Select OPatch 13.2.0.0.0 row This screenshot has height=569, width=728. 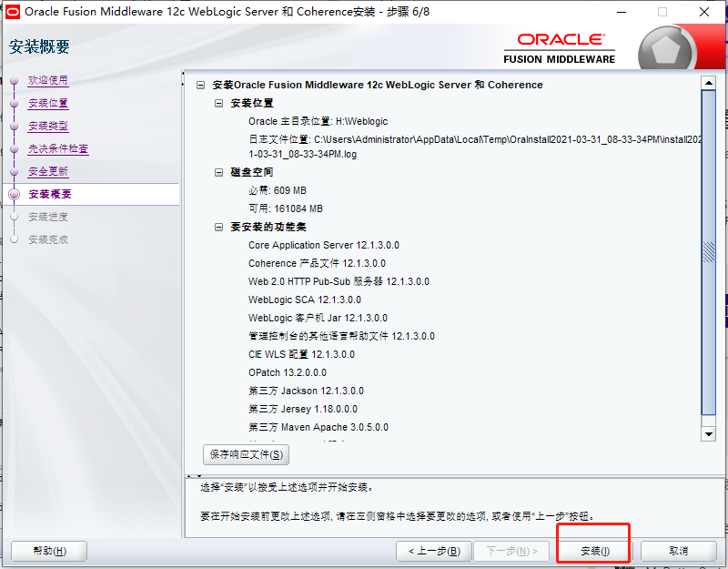point(288,372)
